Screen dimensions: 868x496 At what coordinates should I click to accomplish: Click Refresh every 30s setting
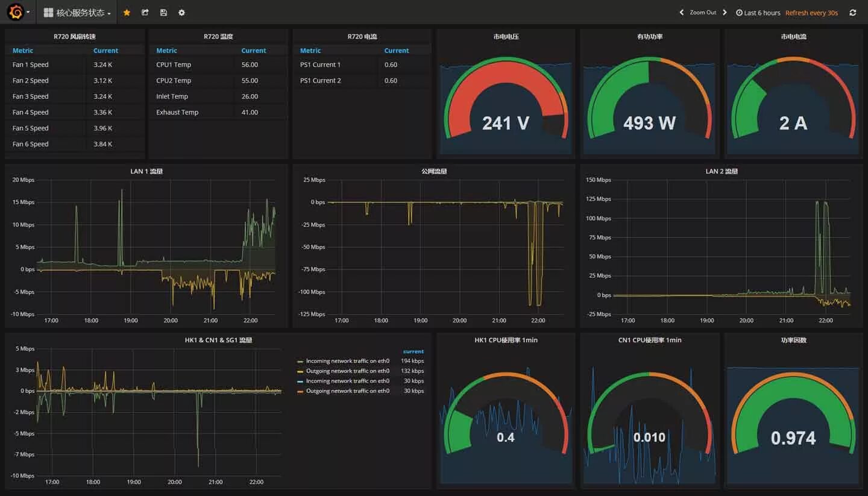[811, 13]
